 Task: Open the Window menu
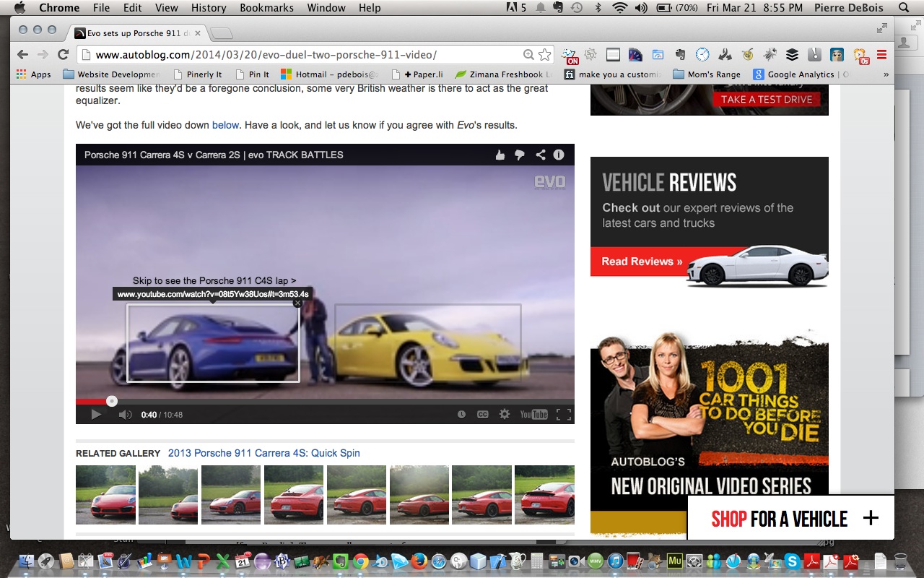326,8
